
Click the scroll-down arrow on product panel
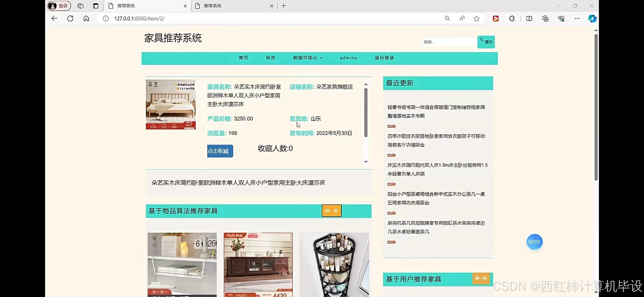coord(366,162)
